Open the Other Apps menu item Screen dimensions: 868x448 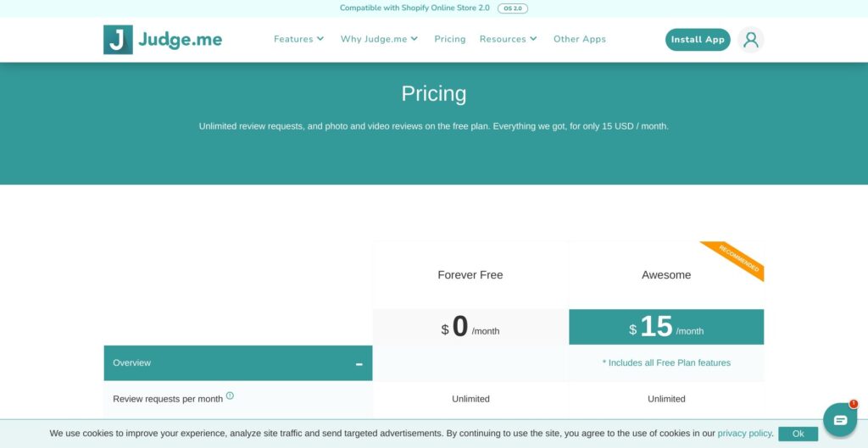(580, 39)
